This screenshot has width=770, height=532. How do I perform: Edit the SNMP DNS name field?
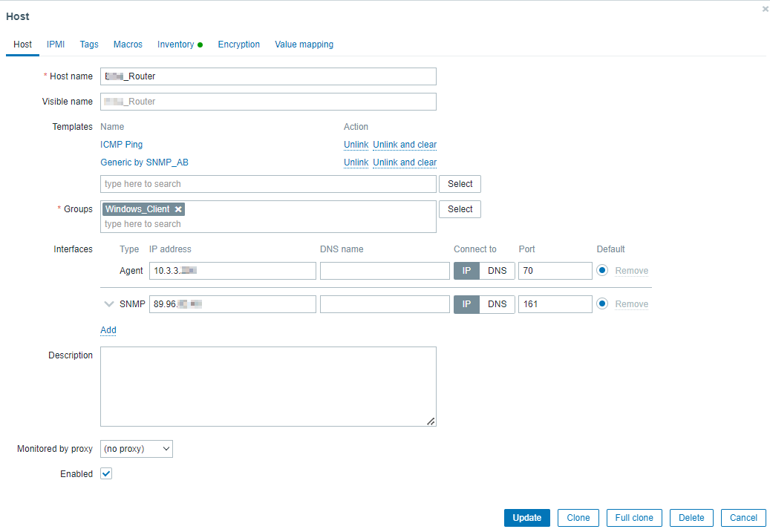tap(385, 304)
